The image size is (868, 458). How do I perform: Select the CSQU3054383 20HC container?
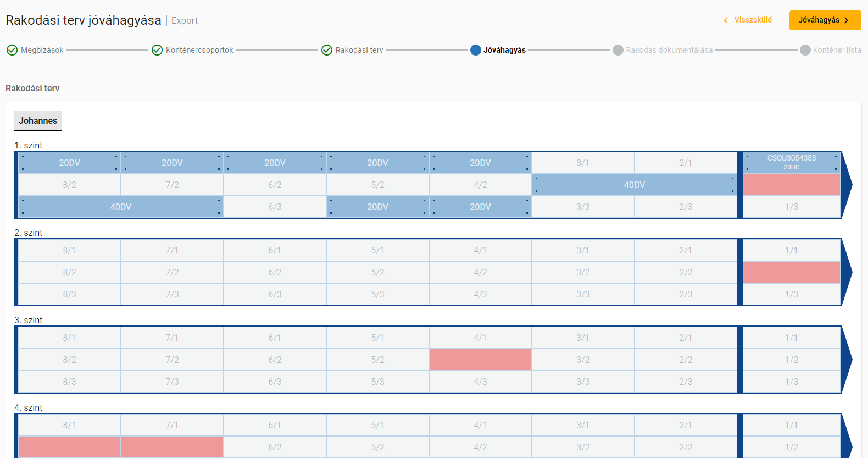point(791,162)
